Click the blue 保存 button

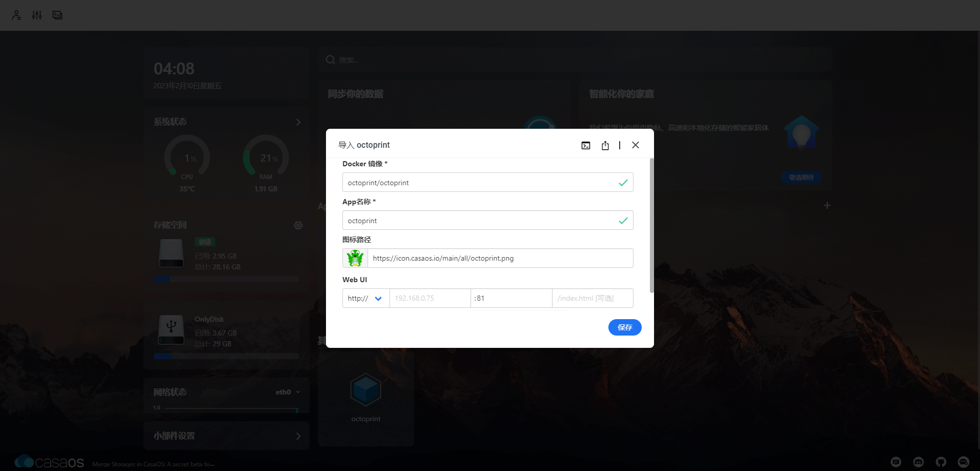point(625,327)
